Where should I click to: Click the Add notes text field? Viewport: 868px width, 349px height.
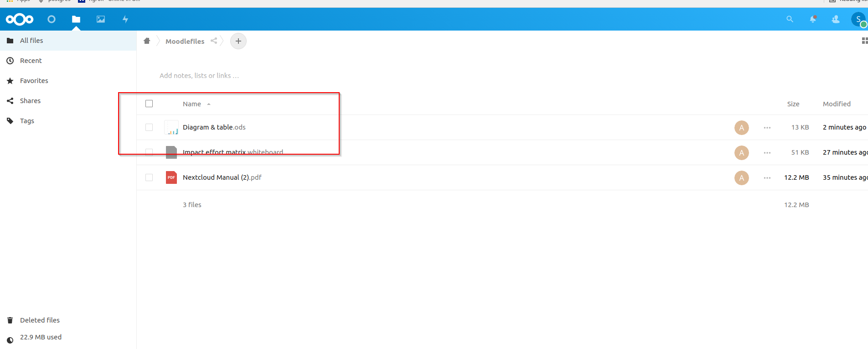pos(199,76)
